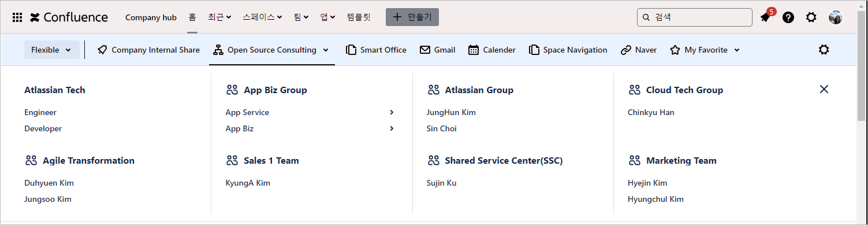
Task: Open the Flexible dropdown
Action: coord(52,50)
